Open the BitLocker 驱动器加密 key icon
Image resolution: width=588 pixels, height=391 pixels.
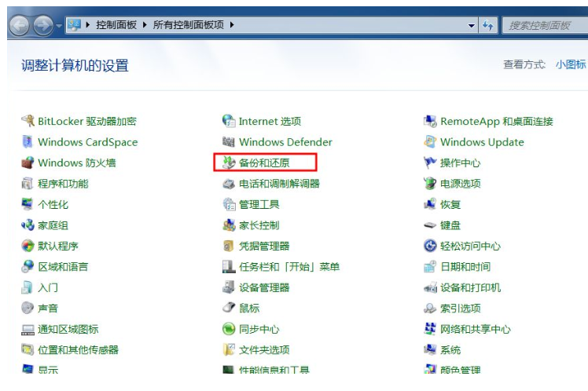[x=28, y=121]
